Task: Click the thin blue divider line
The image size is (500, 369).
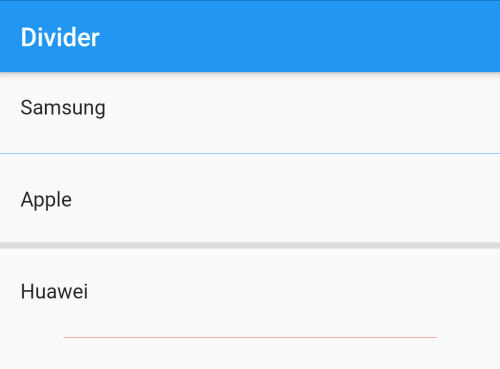Action: 250,153
